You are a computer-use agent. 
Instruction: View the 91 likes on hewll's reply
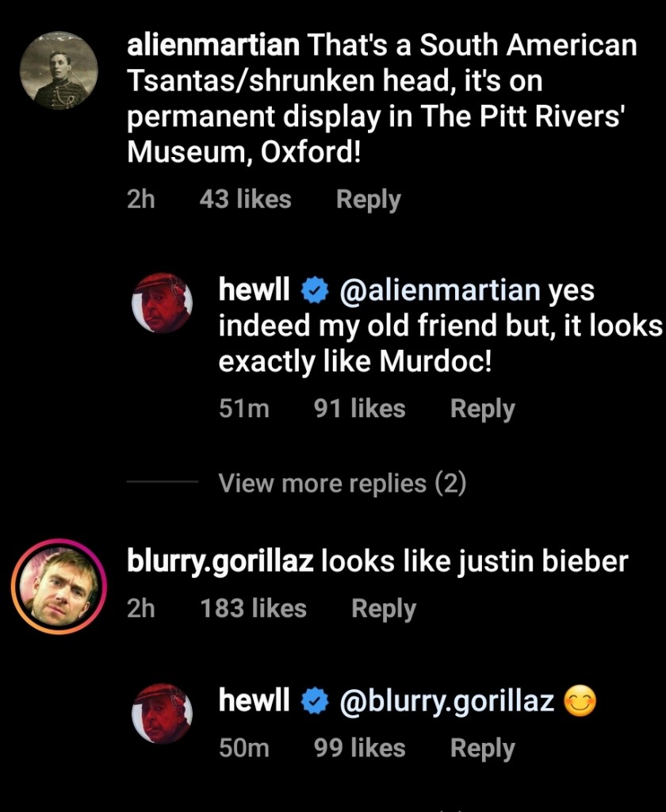[x=359, y=408]
